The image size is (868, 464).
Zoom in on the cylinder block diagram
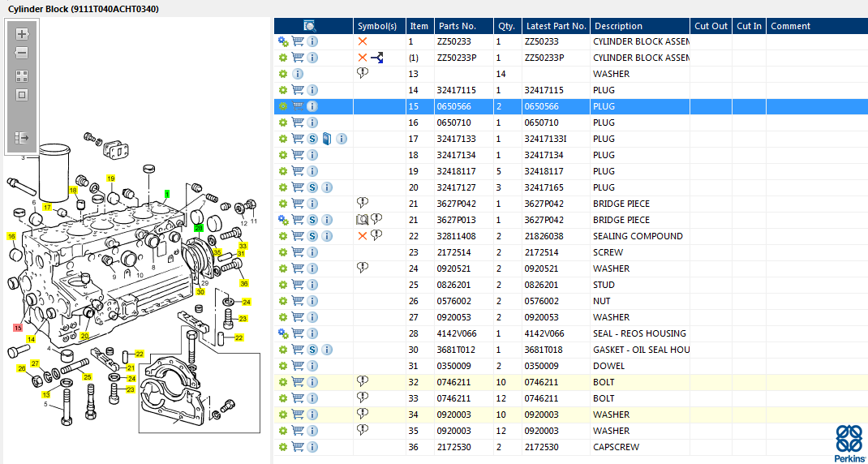coord(22,34)
